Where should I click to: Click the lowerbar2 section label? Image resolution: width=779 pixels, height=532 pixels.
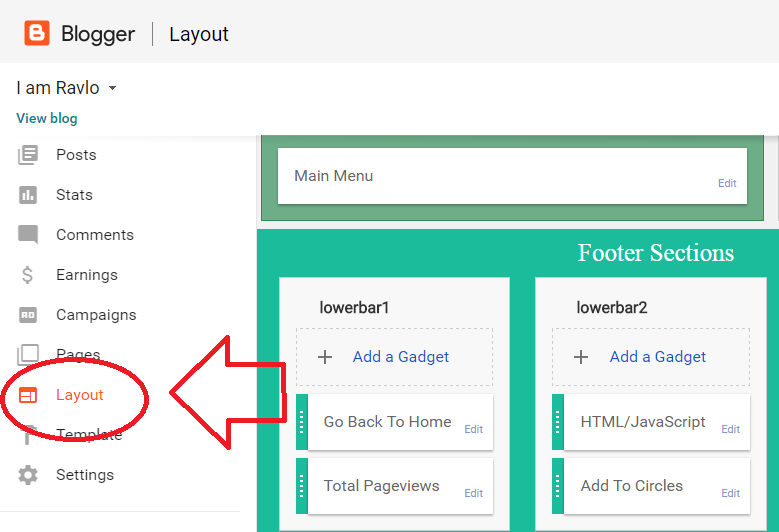(x=612, y=307)
